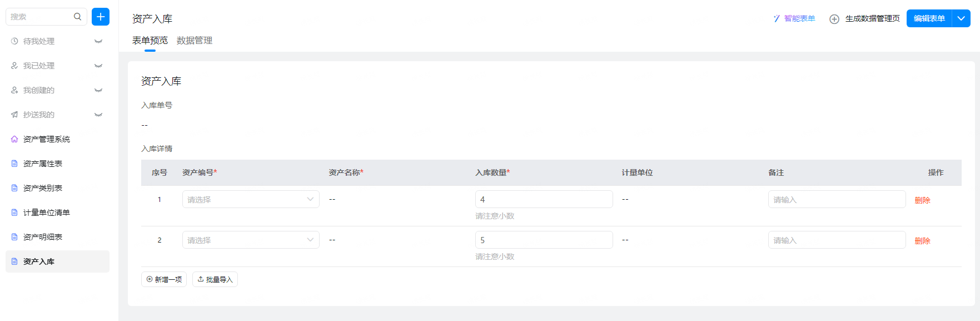Open 抄送我的 in the sidebar
This screenshot has height=321, width=980.
[39, 115]
